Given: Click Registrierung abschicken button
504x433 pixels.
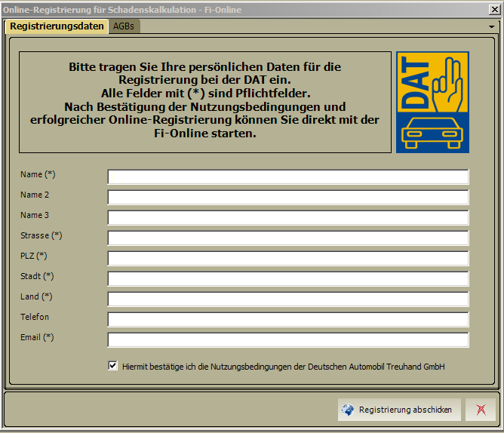Looking at the screenshot, I should click(399, 410).
